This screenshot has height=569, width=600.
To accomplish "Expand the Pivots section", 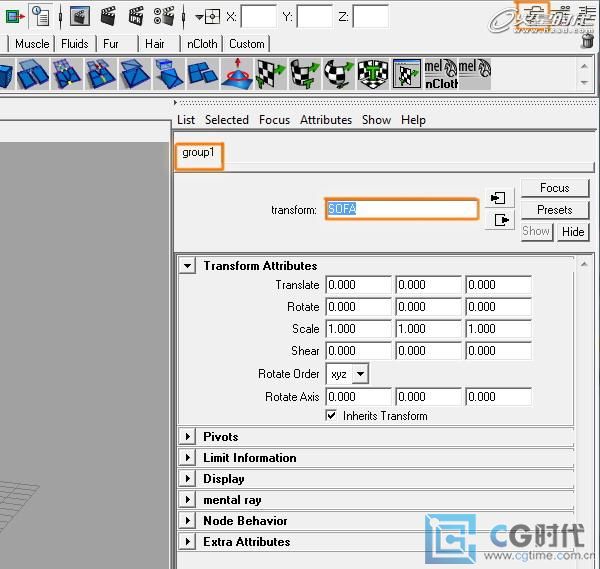I will 187,437.
